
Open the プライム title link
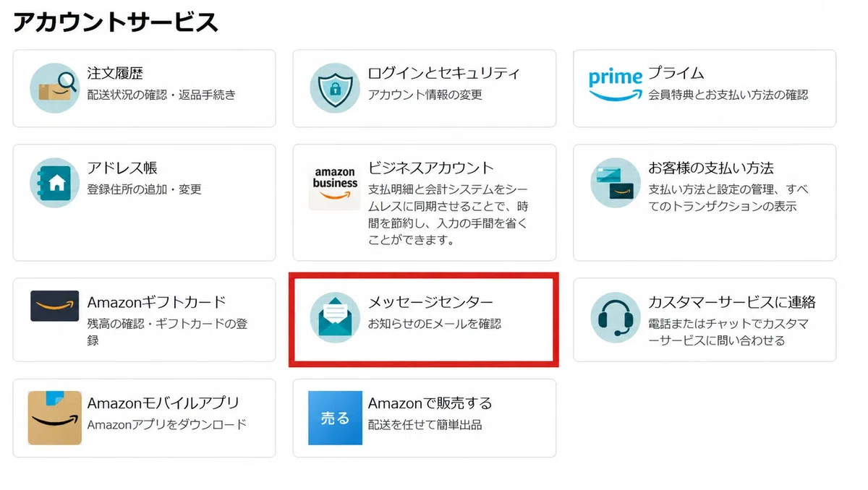pos(676,73)
